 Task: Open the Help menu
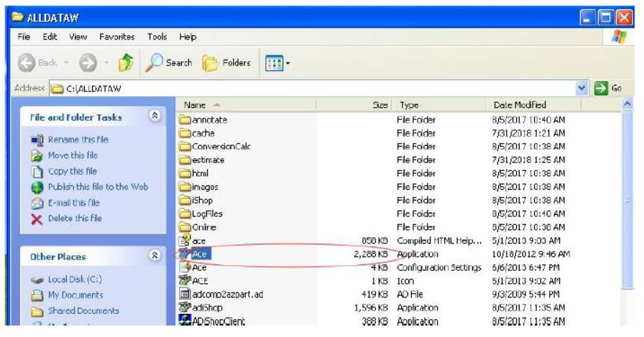pos(188,37)
